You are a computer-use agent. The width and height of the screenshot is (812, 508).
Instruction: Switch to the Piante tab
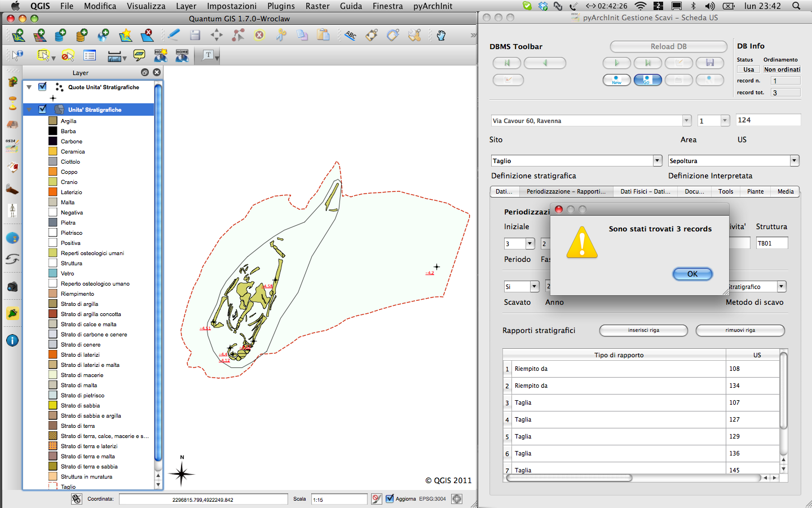[x=755, y=191]
